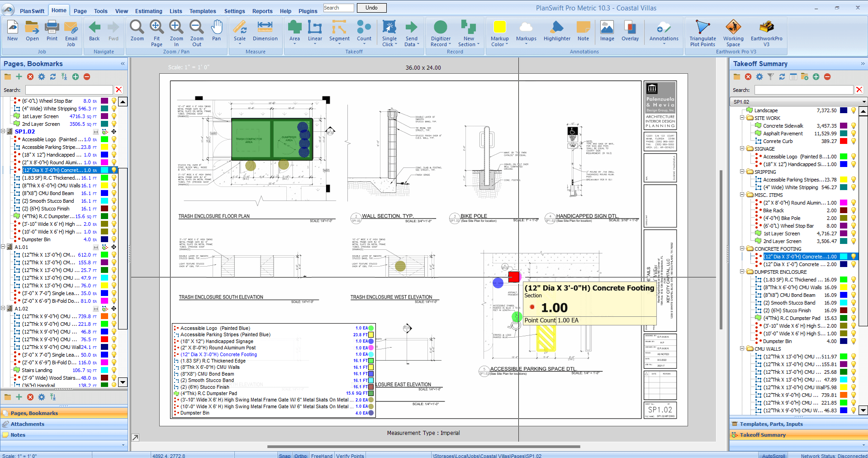Activate the Pan tool

click(x=217, y=31)
